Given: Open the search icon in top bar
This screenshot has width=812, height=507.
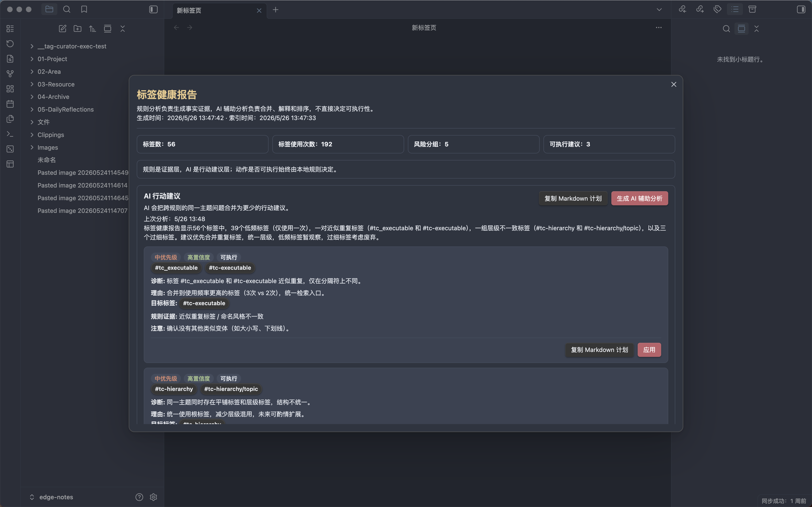Looking at the screenshot, I should coord(67,9).
